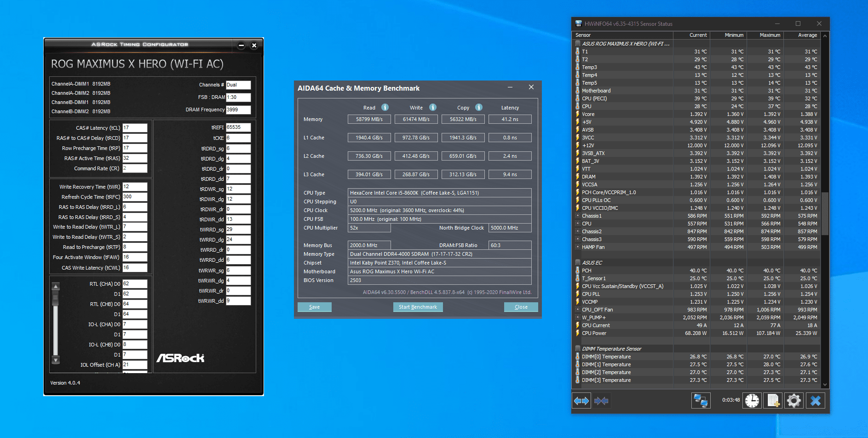
Task: Open the network remote monitoring icon in HWiNFO
Action: pos(701,401)
